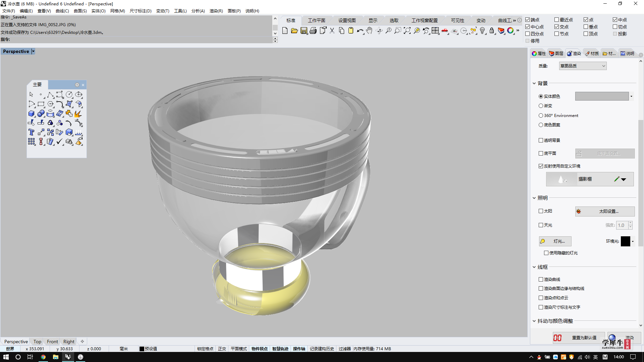This screenshot has height=362, width=644.
Task: Open the background color dropdown arrow
Action: click(631, 97)
